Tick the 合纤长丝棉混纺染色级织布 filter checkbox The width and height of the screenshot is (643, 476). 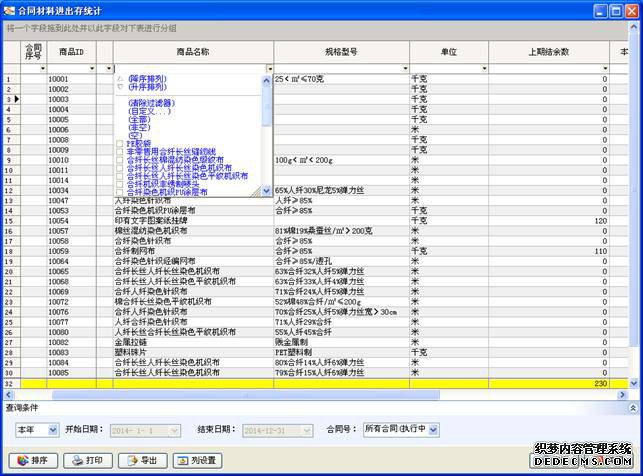120,160
